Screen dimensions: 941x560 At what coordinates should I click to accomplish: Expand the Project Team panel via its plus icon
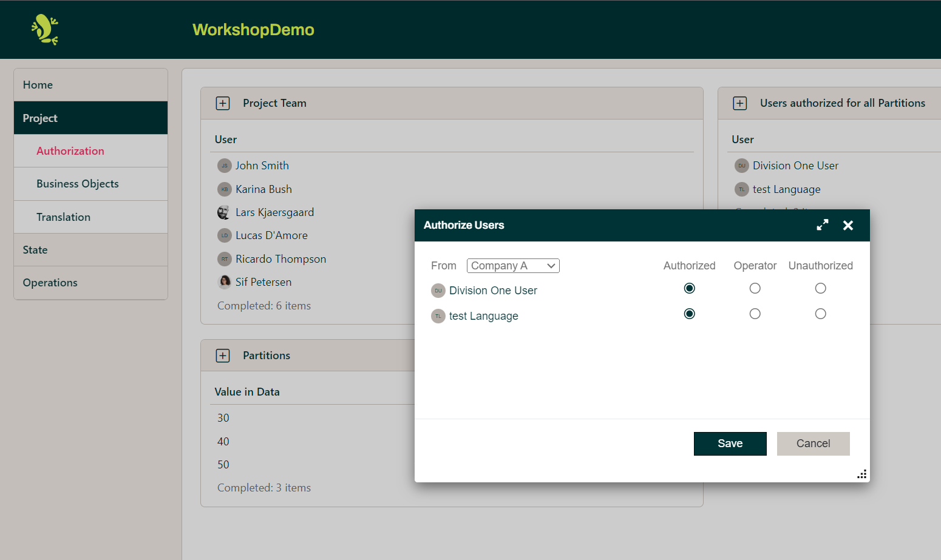coord(223,103)
